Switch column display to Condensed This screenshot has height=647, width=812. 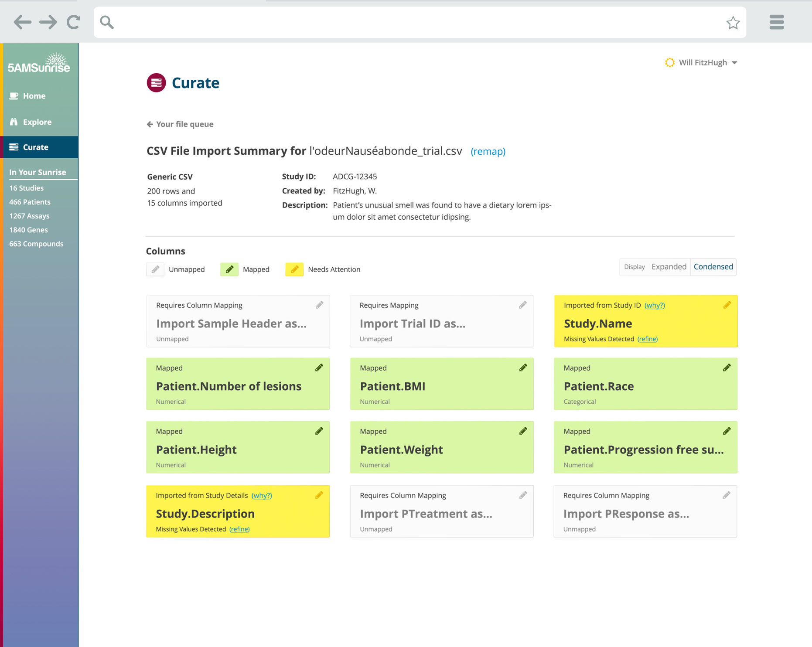[713, 267]
